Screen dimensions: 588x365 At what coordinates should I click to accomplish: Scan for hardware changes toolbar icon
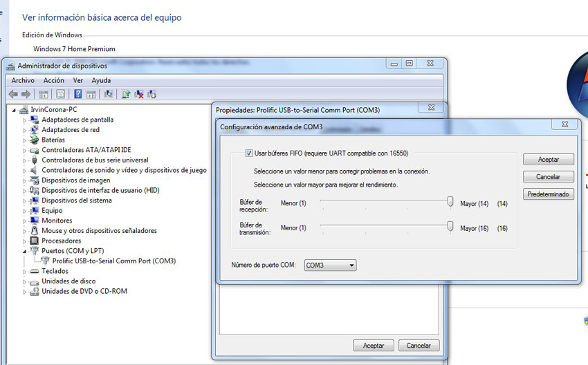coord(109,94)
